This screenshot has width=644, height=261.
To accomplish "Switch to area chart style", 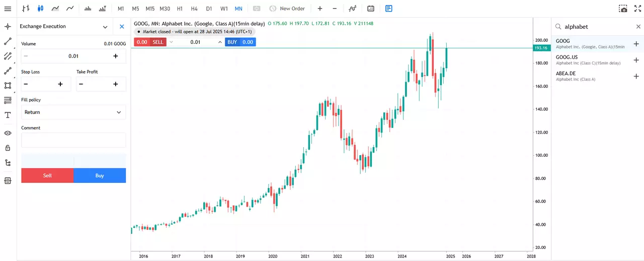I will (55, 9).
